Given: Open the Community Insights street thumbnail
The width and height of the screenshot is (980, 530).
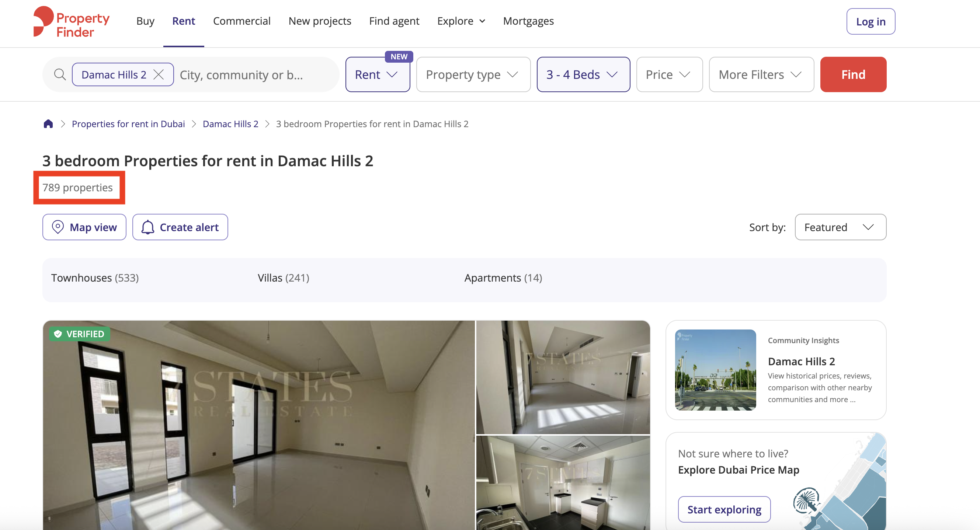Looking at the screenshot, I should (715, 370).
